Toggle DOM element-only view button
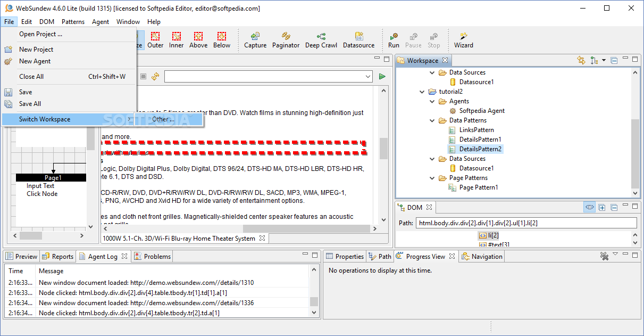Viewport: 644px width, 336px height. [589, 207]
